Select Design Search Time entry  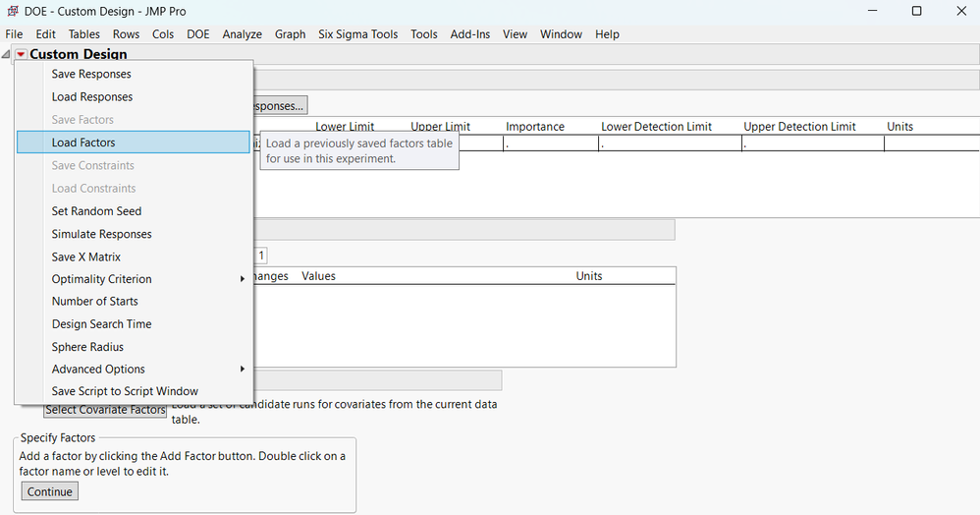(101, 324)
